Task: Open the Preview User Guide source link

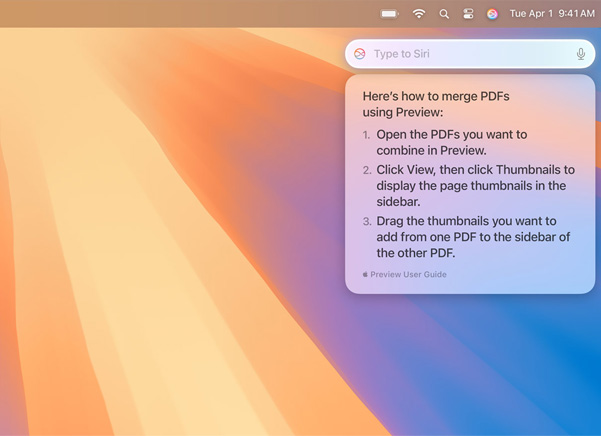Action: 405,274
